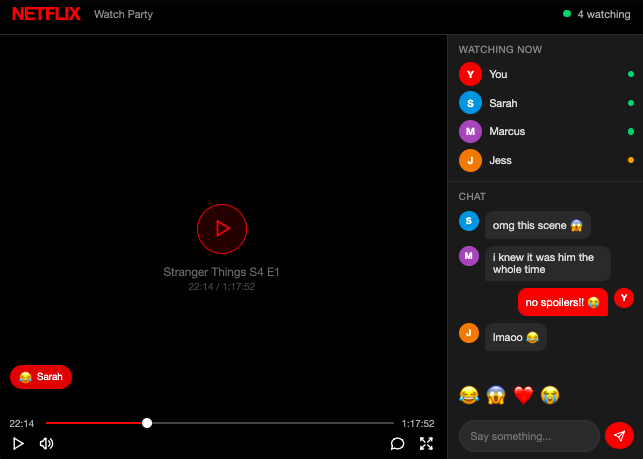Mute audio with the volume icon

point(46,443)
